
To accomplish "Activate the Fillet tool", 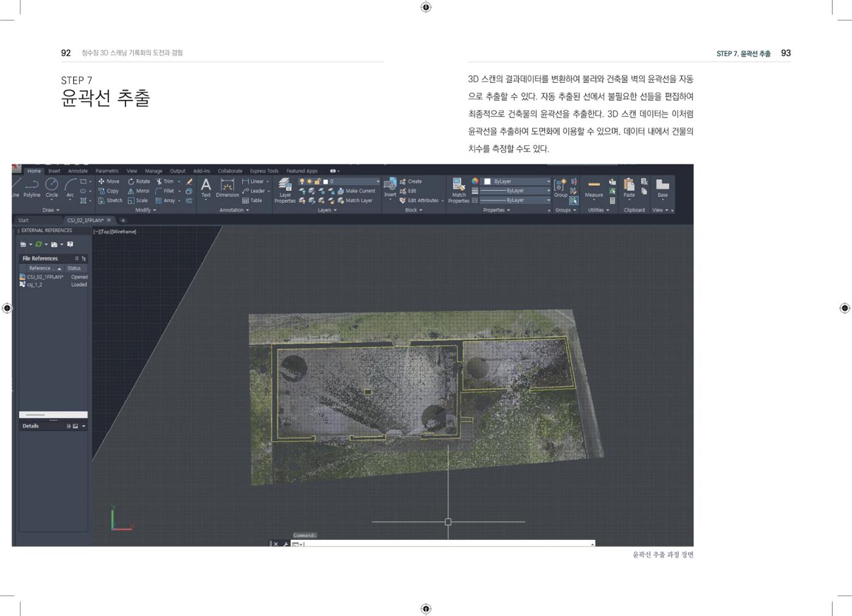I will click(x=165, y=191).
